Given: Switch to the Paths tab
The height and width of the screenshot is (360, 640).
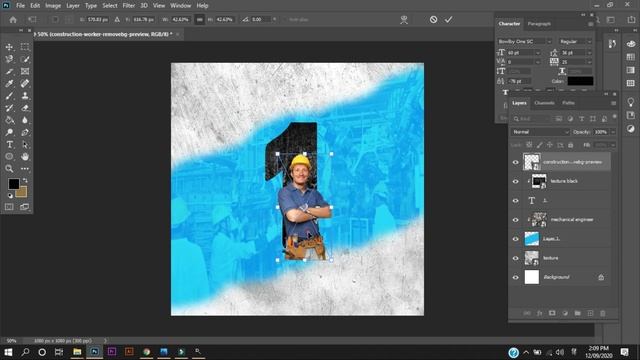Looking at the screenshot, I should pos(568,103).
